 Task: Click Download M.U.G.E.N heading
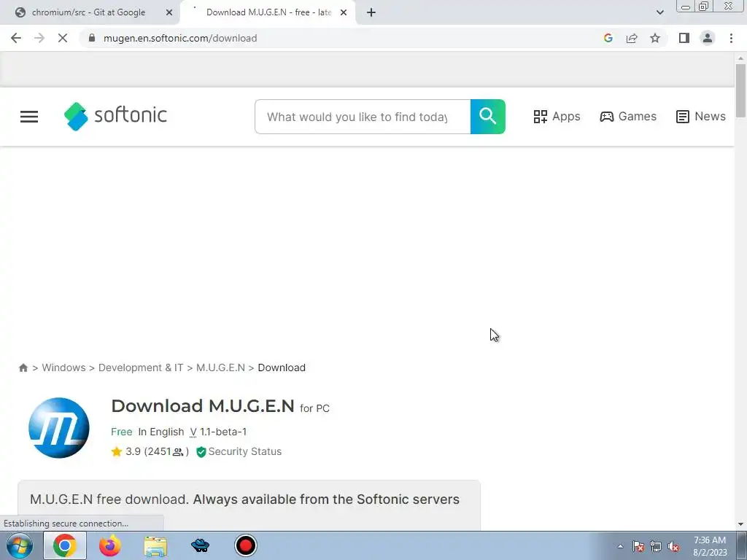pyautogui.click(x=203, y=406)
